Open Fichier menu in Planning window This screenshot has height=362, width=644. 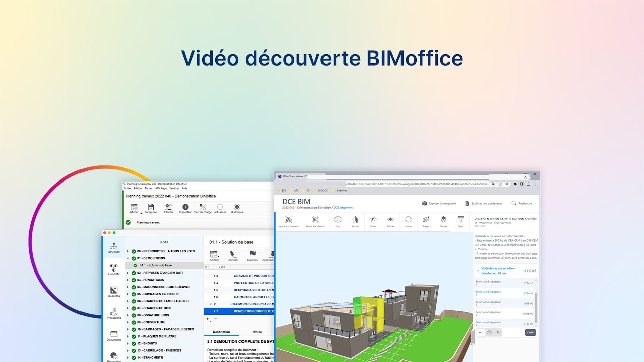coord(128,188)
